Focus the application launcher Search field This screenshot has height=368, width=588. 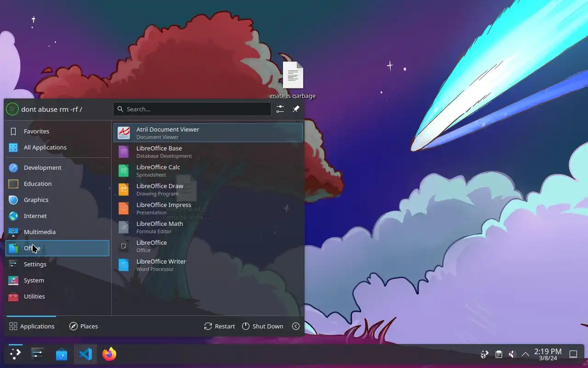192,109
